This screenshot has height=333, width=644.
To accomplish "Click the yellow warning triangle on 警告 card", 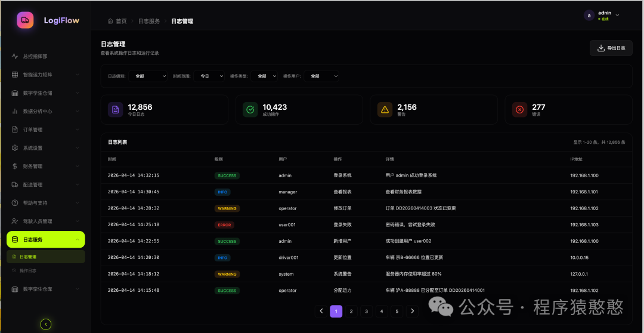I will click(385, 109).
